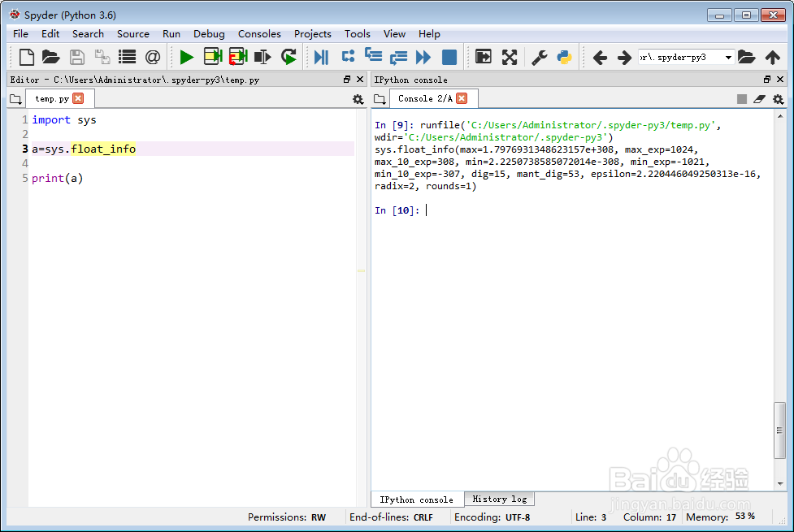Screen dimensions: 794x532
Task: Click line 5 print(a) in editor
Action: 57,178
